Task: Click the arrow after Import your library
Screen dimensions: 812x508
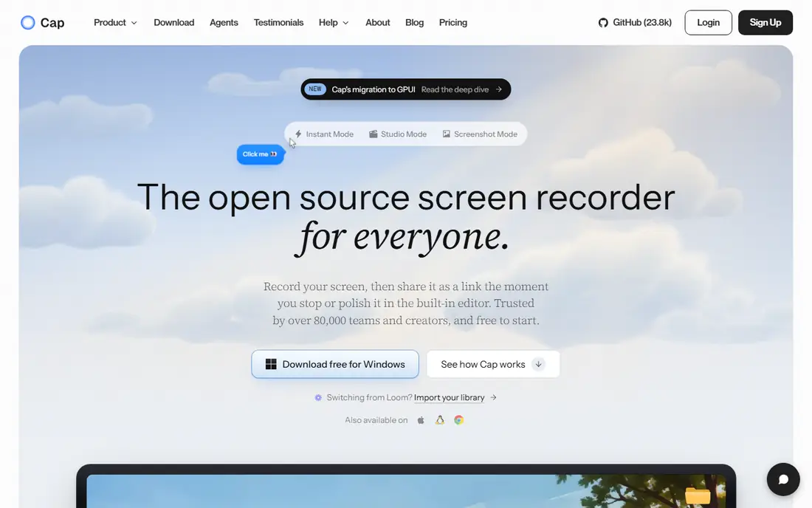Action: (494, 397)
